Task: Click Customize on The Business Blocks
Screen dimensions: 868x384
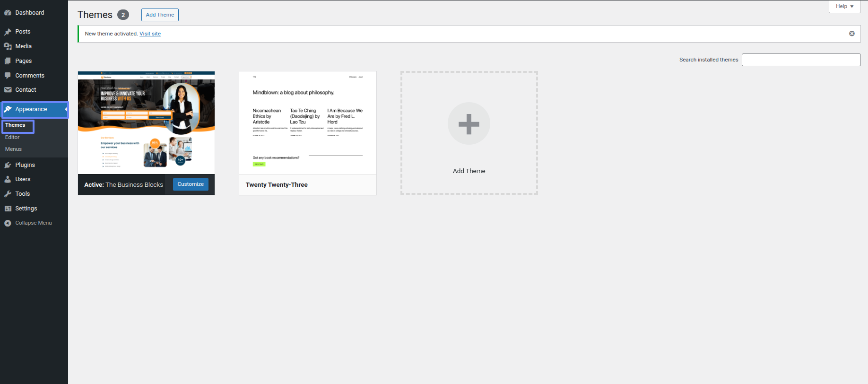Action: pyautogui.click(x=191, y=184)
